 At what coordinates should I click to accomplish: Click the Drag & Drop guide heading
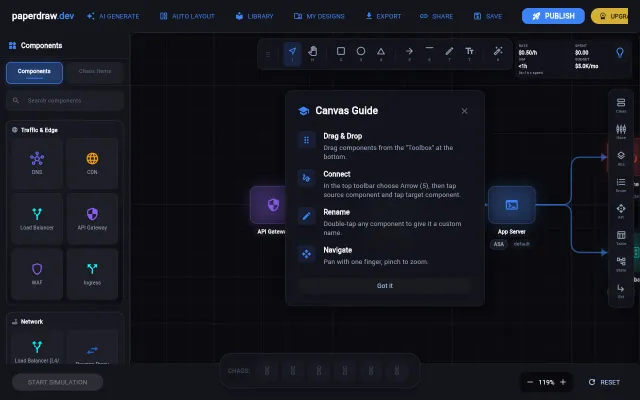[343, 136]
